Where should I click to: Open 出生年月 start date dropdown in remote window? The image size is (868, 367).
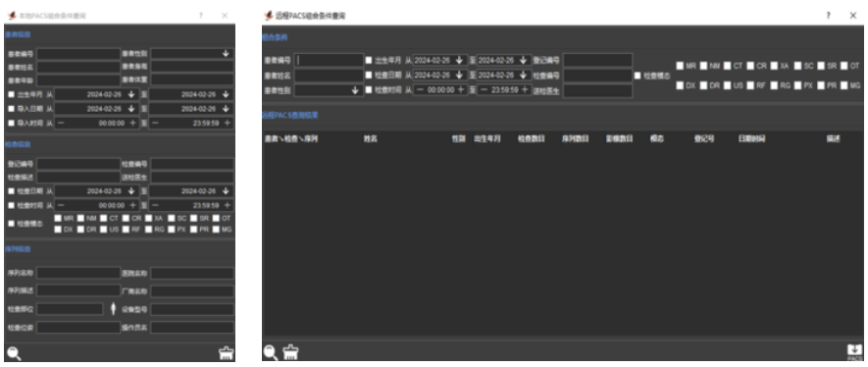[x=459, y=60]
